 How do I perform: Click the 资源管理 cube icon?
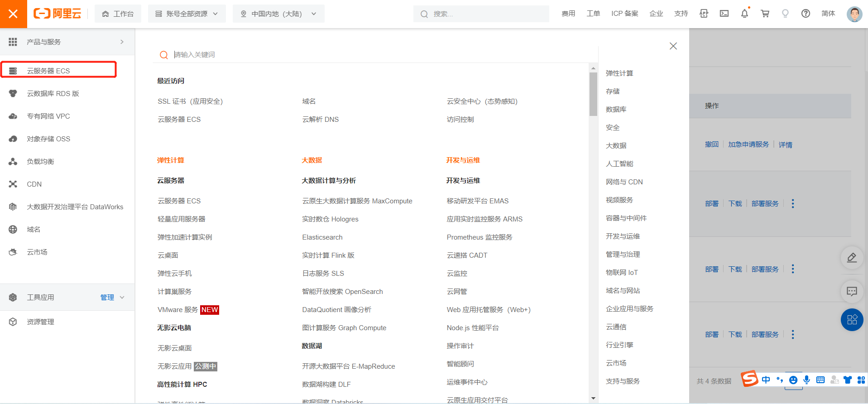click(13, 322)
